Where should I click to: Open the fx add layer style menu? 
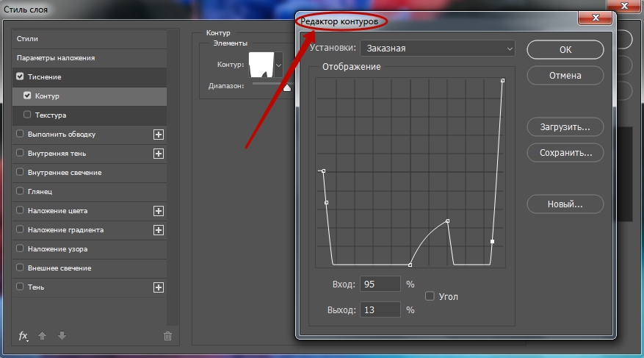point(23,336)
